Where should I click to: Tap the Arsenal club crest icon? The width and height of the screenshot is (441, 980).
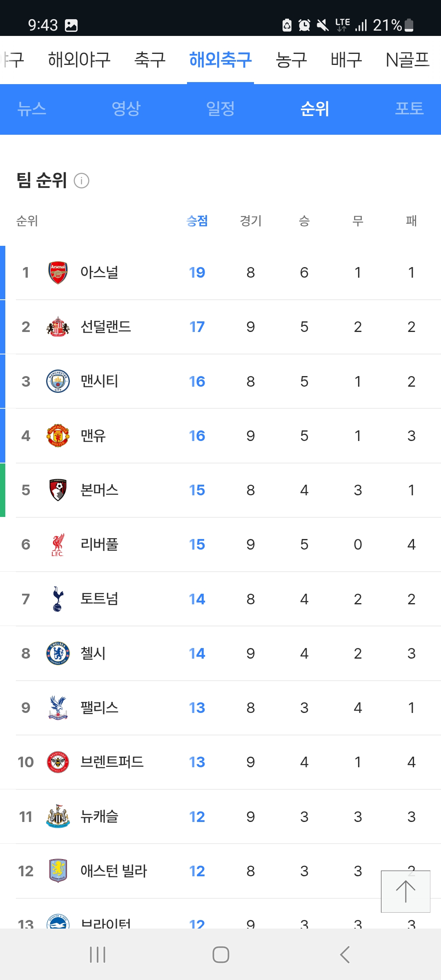tap(58, 272)
